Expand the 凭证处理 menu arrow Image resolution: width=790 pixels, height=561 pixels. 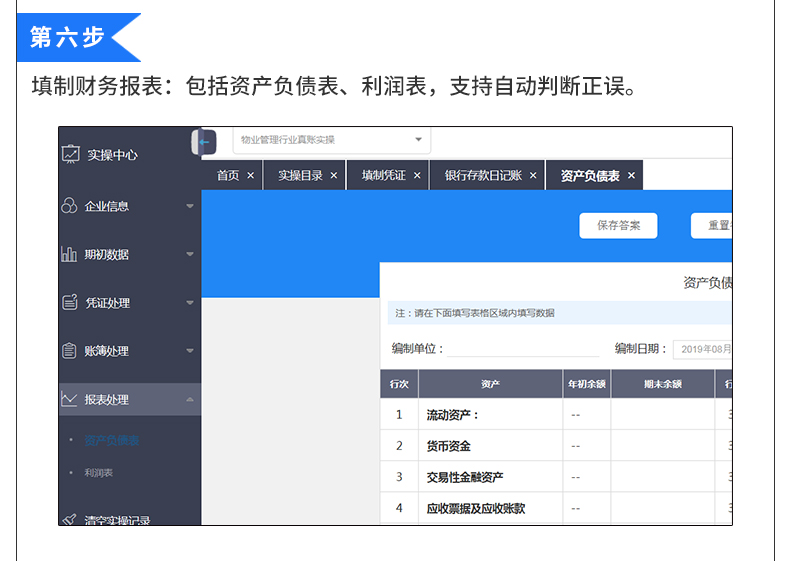tap(190, 302)
